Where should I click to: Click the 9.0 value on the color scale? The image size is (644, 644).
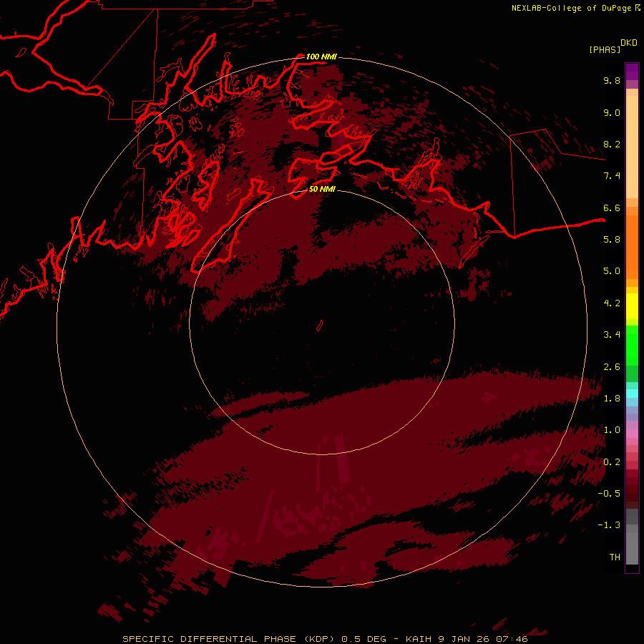click(612, 112)
